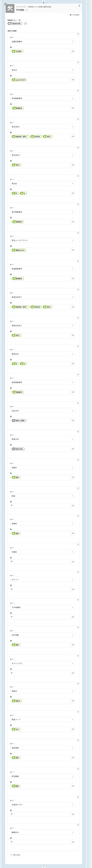Open list icon for 連絡先email value

click(x=73, y=250)
